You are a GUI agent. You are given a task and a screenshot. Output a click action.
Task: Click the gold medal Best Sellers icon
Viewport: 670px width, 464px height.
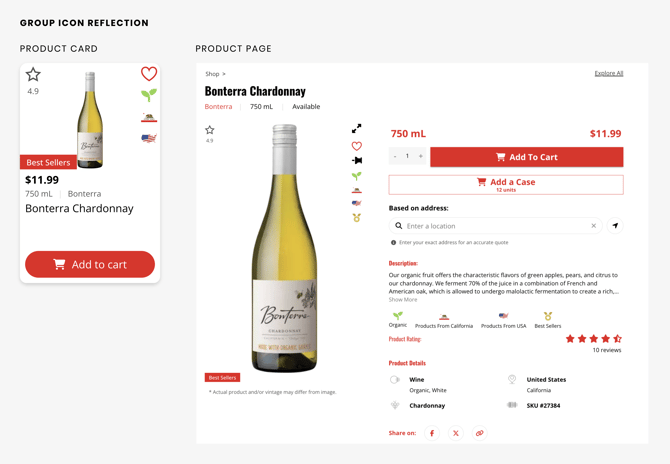coord(357,217)
